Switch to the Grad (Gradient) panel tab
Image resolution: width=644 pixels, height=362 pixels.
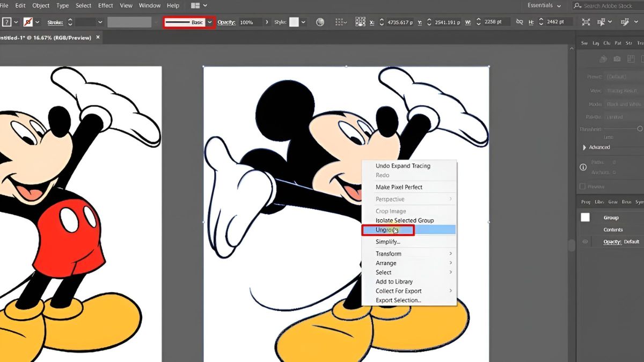(613, 202)
